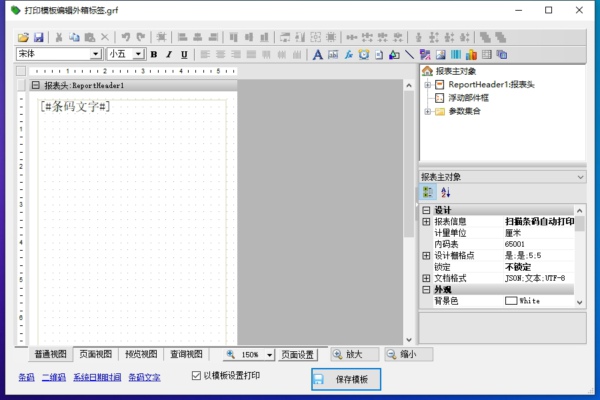Click the 页面设置 button
The image size is (600, 400).
[298, 355]
